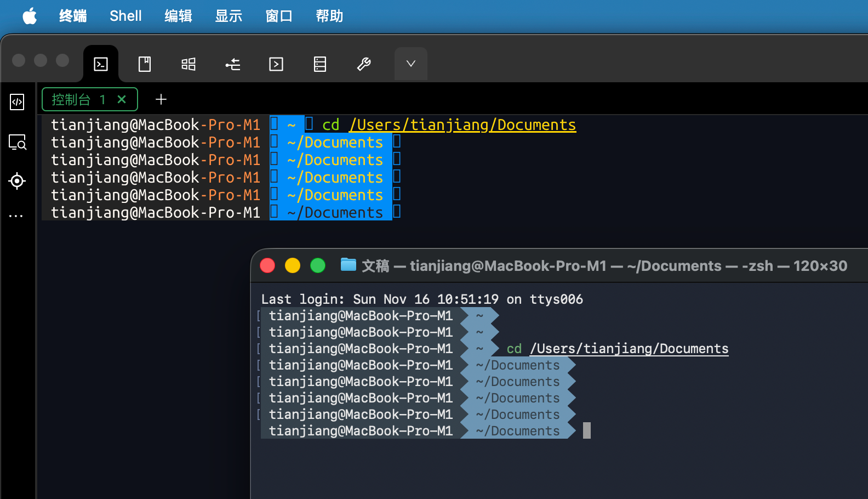Add a new console tab

pos(161,99)
